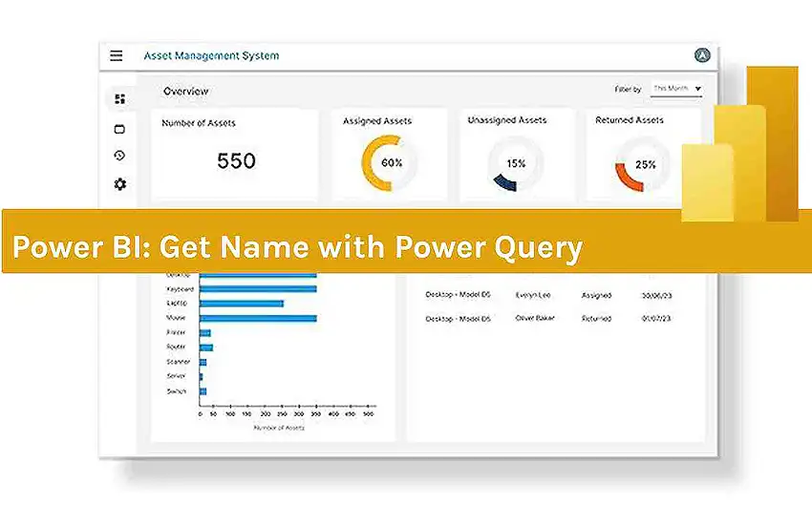The height and width of the screenshot is (525, 812).
Task: Click the Printer bar in chart
Action: tap(204, 332)
